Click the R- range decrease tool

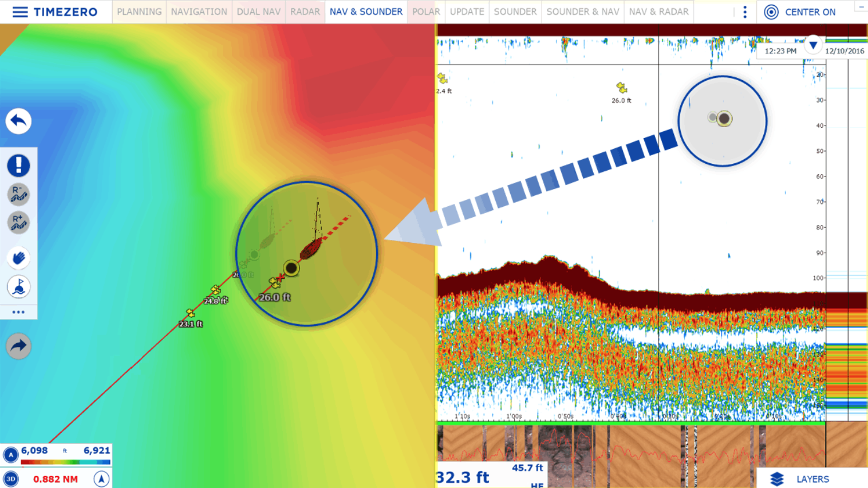(18, 194)
